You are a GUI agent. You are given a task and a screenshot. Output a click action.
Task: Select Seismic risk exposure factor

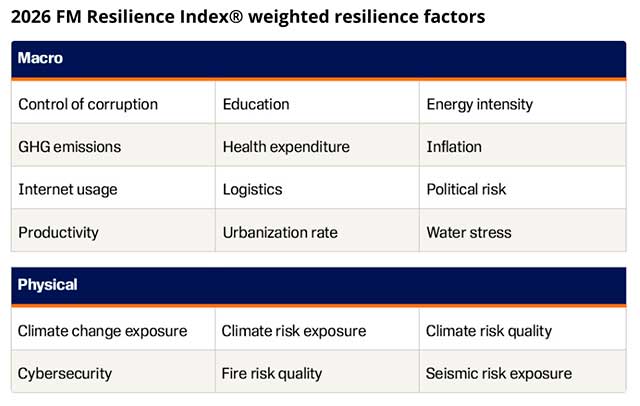coord(499,373)
